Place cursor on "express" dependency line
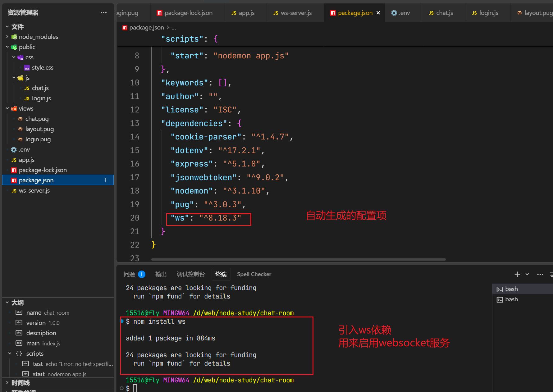This screenshot has height=392, width=553. tap(217, 164)
